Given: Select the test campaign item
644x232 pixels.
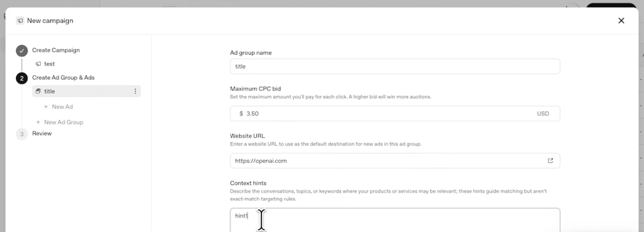Looking at the screenshot, I should point(49,64).
